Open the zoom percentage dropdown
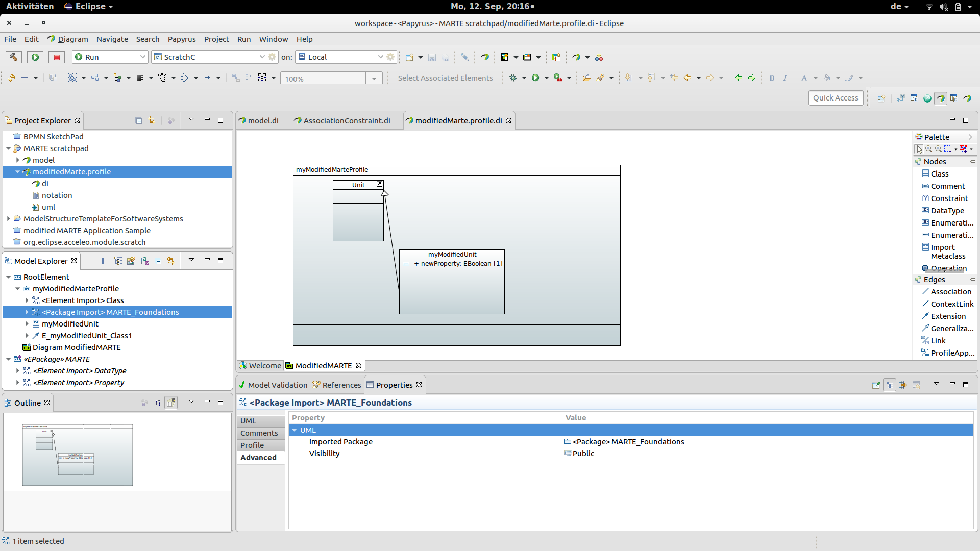Screen dimensions: 980x551 tap(374, 79)
